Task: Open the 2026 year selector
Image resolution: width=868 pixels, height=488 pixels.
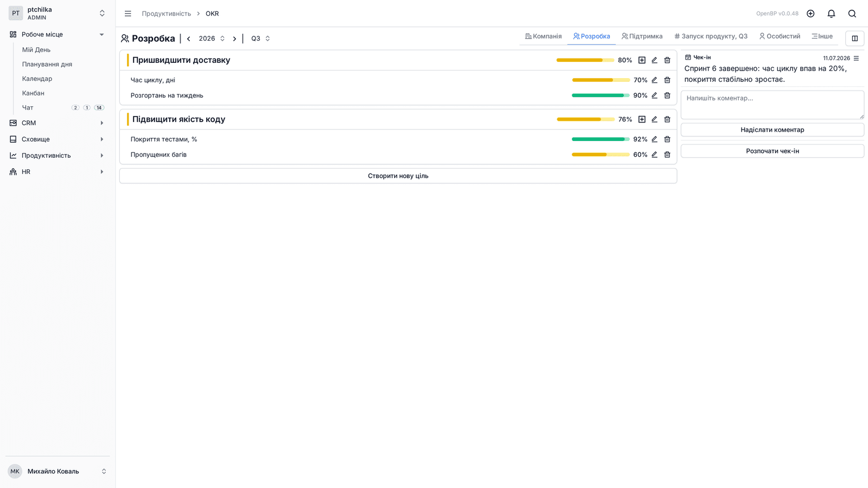Action: [x=212, y=38]
